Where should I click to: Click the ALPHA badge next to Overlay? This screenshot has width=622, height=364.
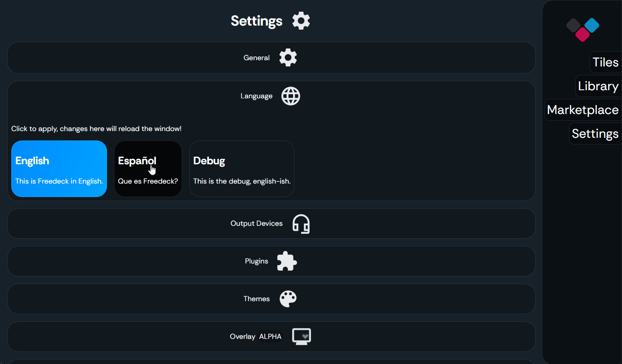[x=271, y=337]
